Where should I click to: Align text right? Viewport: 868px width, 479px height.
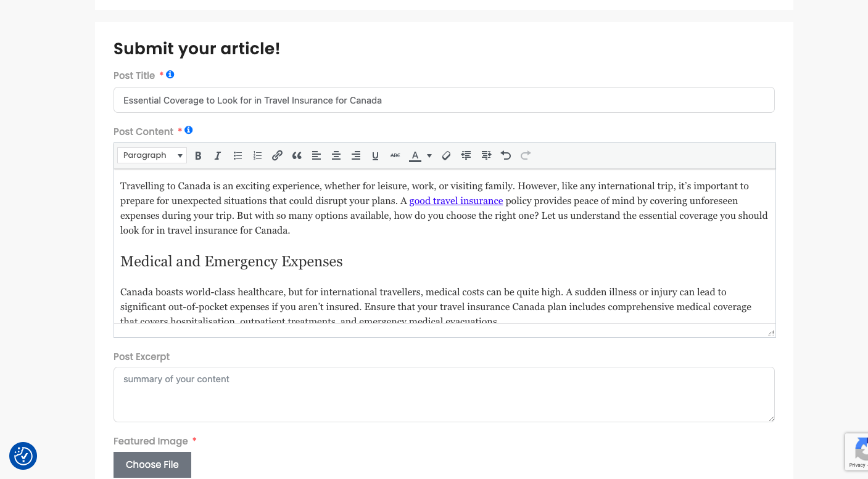tap(356, 155)
